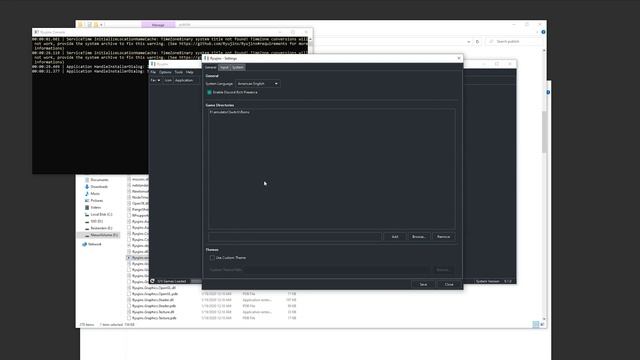Select the E: drive in Explorer sidebar
Image resolution: width=640 pixels, height=360 pixels.
[101, 229]
